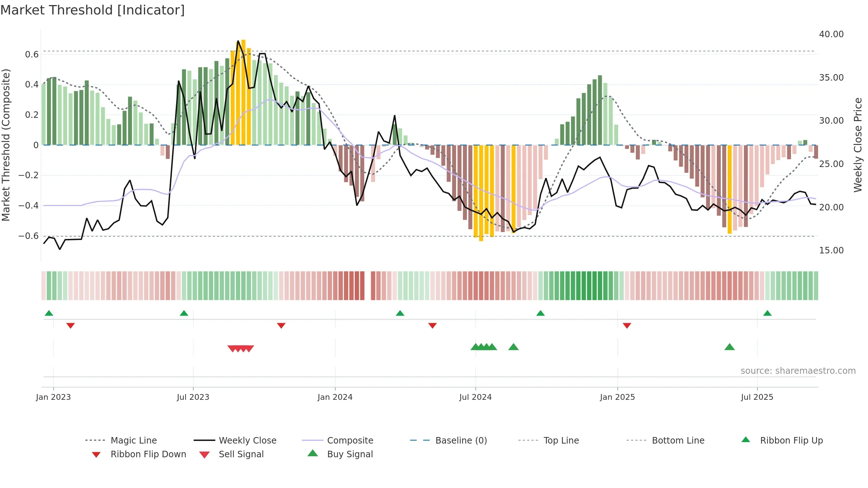Click the Jul 2025 x-axis label
The height and width of the screenshot is (488, 868).
click(x=757, y=397)
